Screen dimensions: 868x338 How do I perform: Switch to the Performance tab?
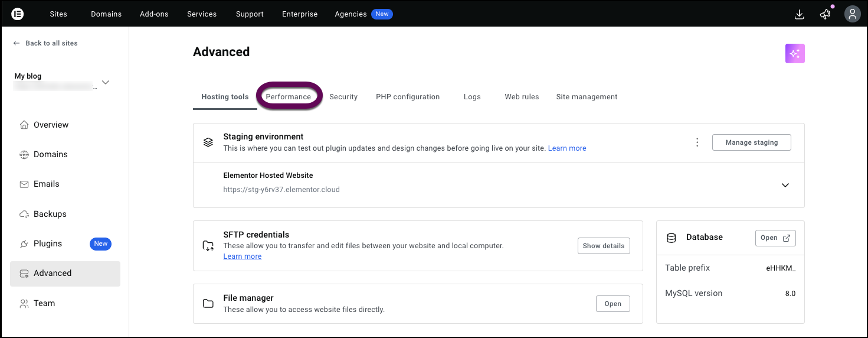(x=289, y=97)
